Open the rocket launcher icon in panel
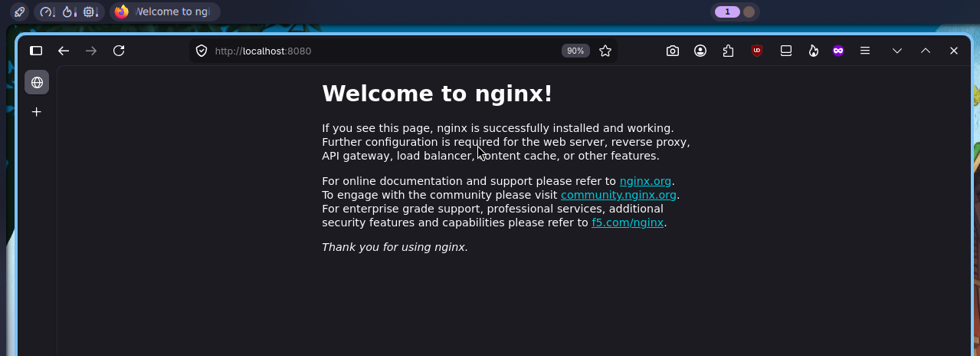980x356 pixels. 19,12
